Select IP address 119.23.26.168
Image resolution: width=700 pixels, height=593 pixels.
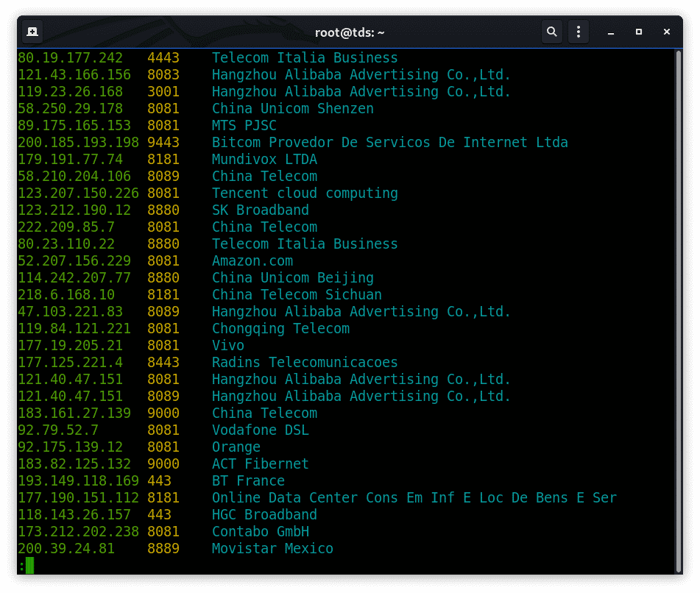tap(70, 92)
